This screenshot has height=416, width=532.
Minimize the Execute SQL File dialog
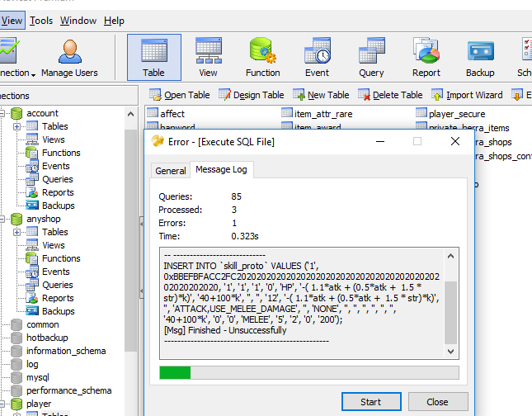[x=380, y=141]
